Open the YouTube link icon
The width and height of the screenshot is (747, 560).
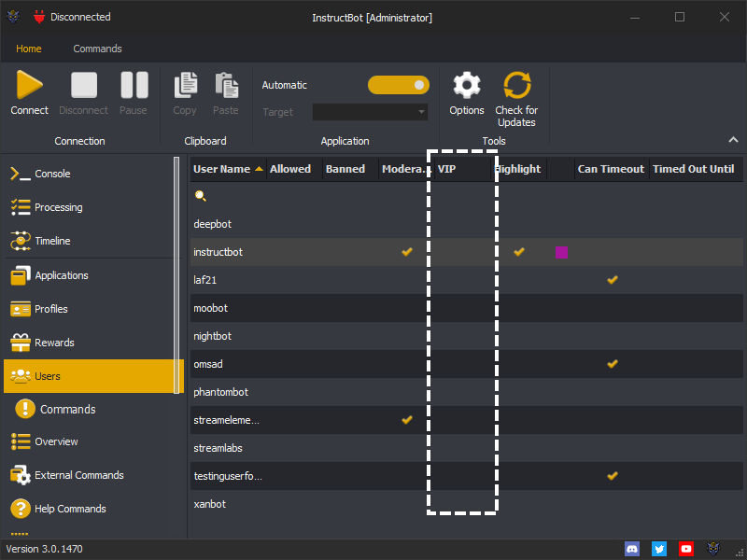click(x=686, y=549)
